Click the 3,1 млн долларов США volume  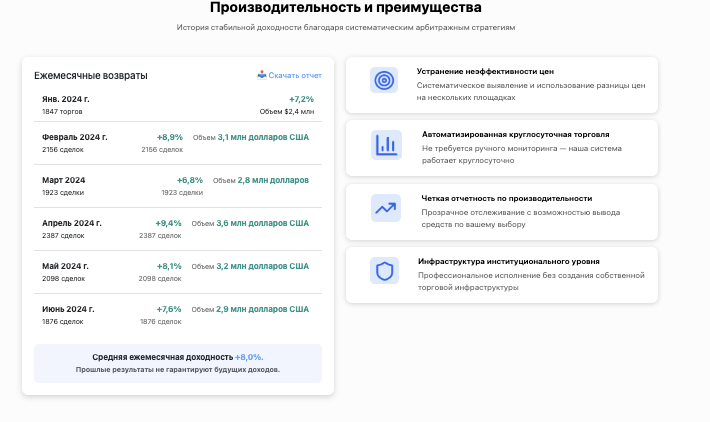[263, 137]
